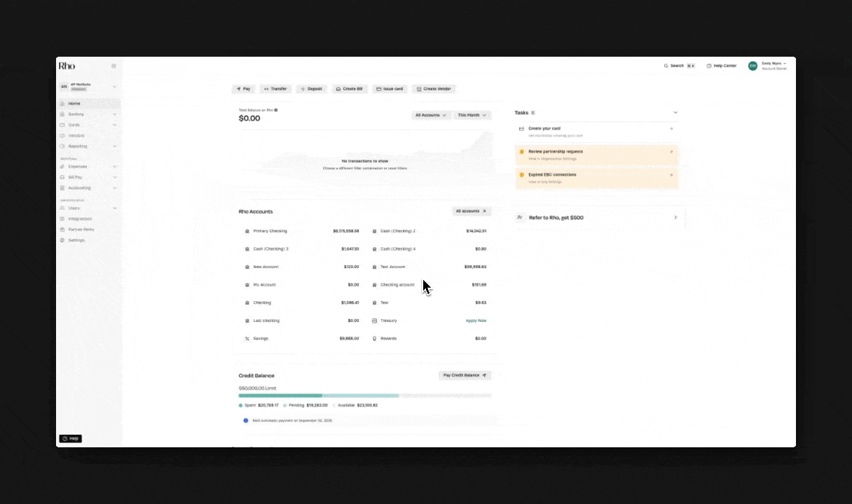
Task: Click the Vendors icon in the sidebar
Action: (x=62, y=136)
